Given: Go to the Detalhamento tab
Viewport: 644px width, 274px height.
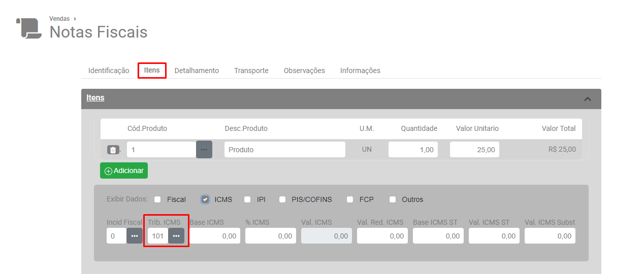Looking at the screenshot, I should point(197,71).
